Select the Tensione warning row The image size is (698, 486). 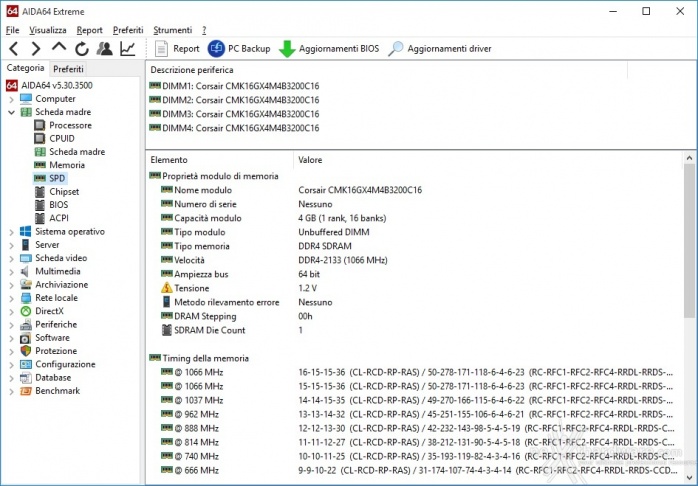click(414, 288)
